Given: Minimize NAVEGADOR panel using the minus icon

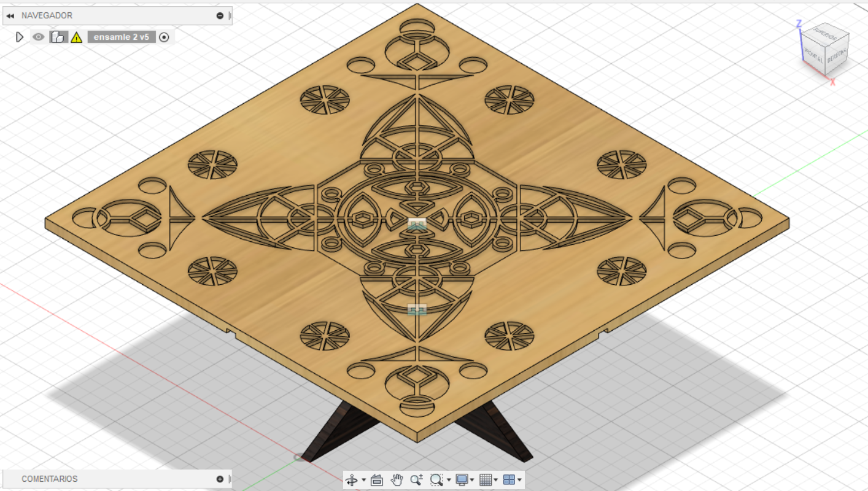Looking at the screenshot, I should (x=220, y=16).
